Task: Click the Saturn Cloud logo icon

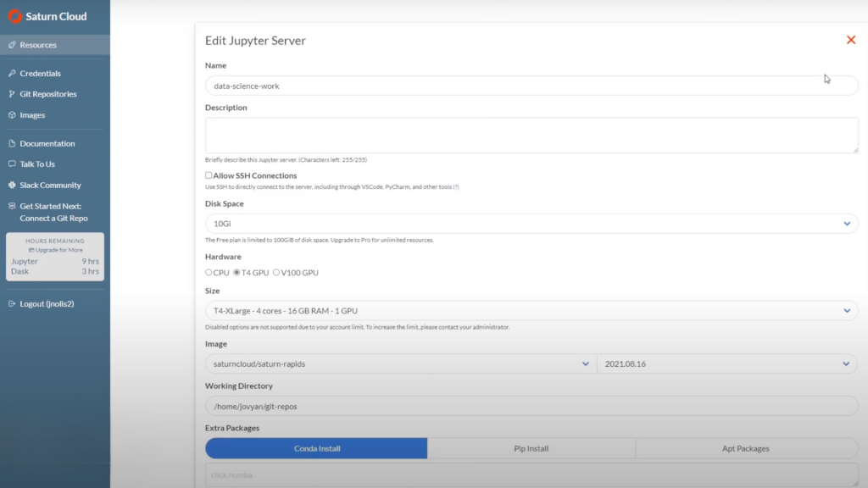Action: (x=15, y=16)
